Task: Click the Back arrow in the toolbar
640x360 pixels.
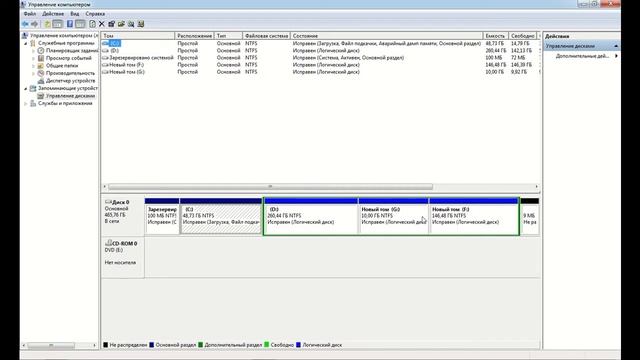Action: [25, 24]
